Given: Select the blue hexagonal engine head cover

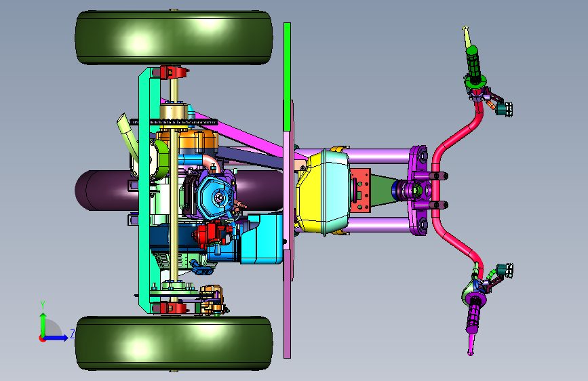Looking at the screenshot, I should pyautogui.click(x=216, y=197).
